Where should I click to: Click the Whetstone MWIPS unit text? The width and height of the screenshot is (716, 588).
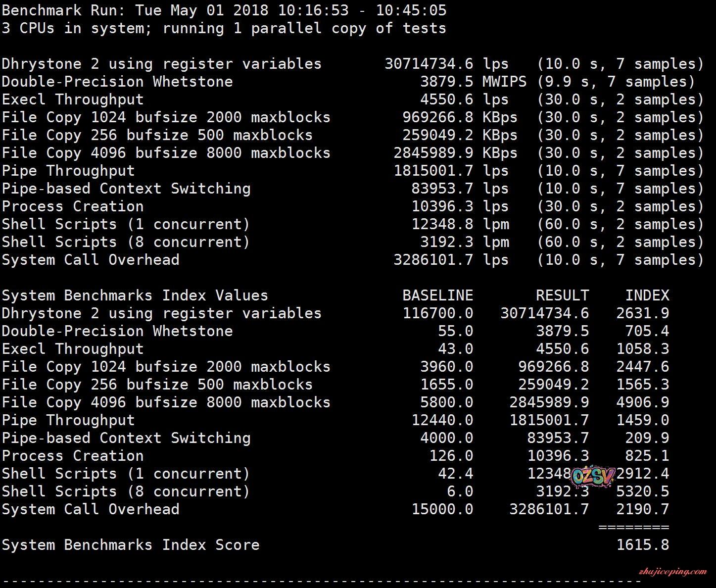pos(504,82)
